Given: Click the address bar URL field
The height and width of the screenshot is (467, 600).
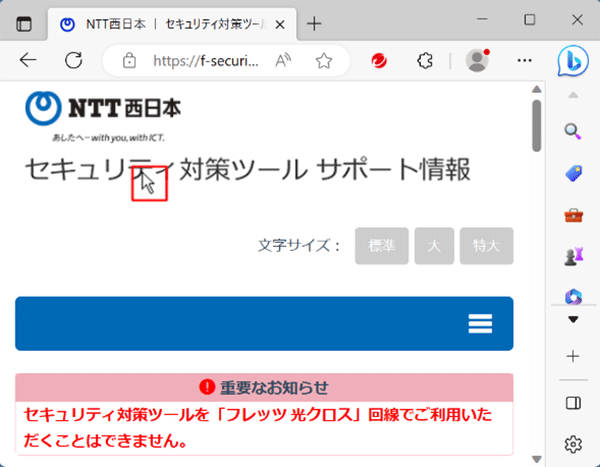Looking at the screenshot, I should click(205, 61).
